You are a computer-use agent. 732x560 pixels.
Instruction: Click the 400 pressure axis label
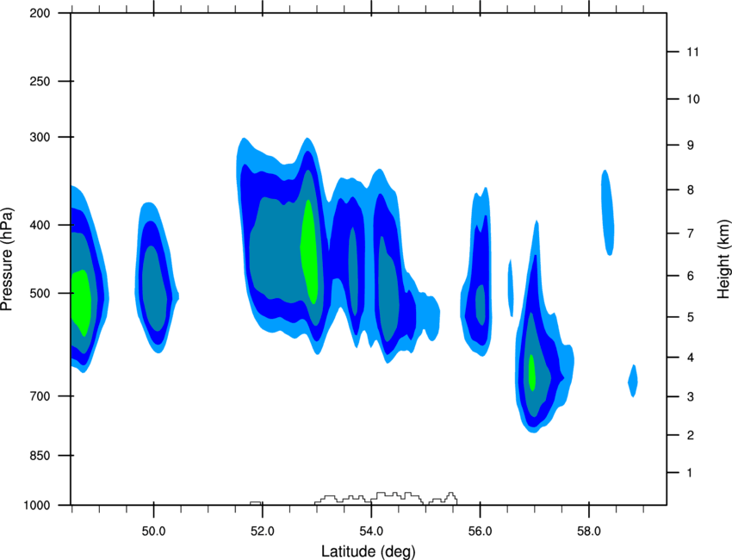[40, 225]
